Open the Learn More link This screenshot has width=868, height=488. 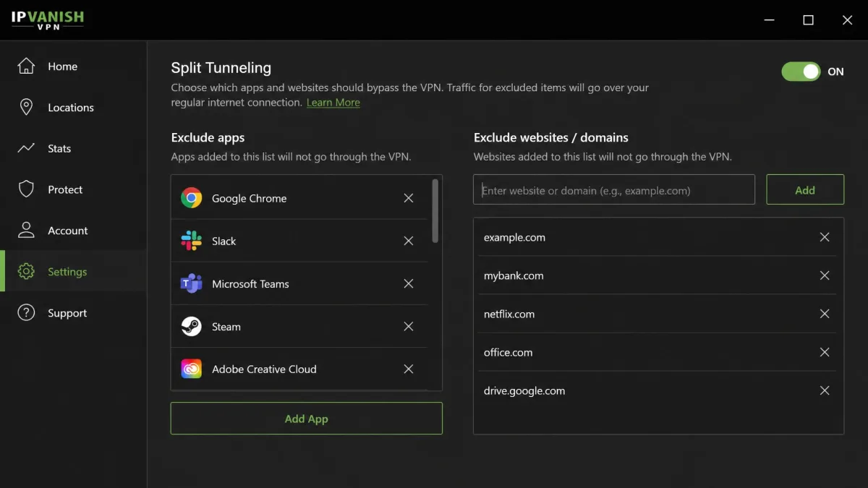pos(333,103)
